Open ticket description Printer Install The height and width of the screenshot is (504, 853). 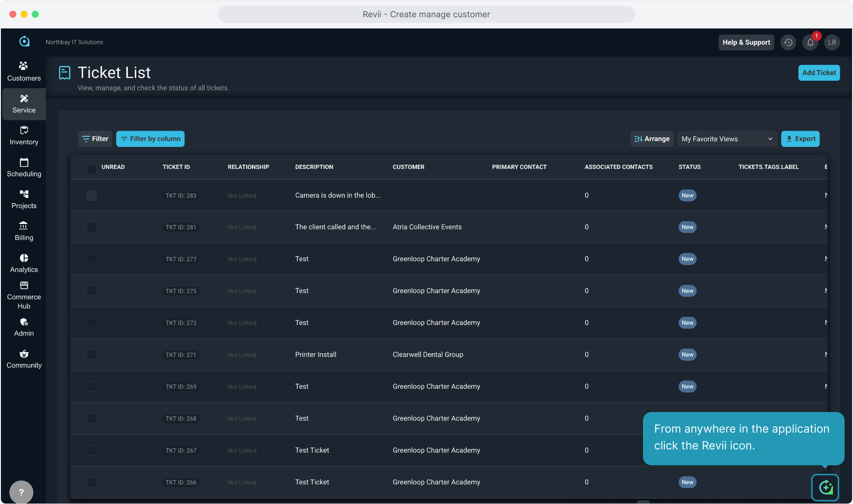pos(316,355)
